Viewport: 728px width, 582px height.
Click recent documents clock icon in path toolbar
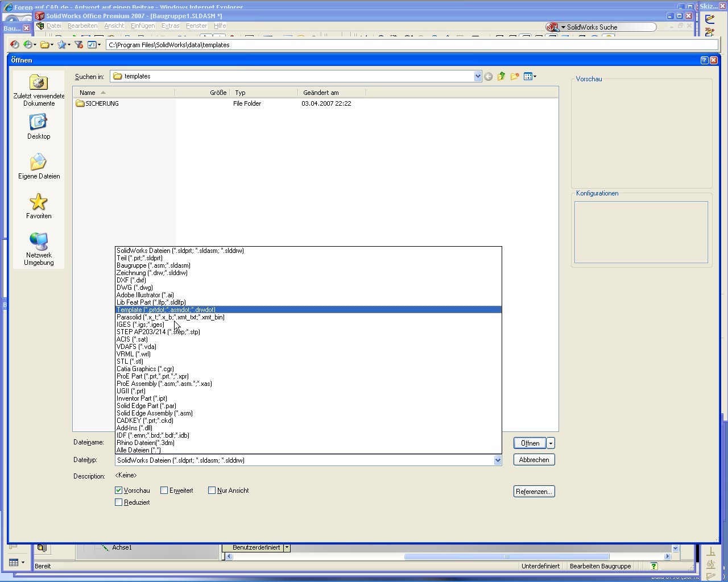click(14, 44)
